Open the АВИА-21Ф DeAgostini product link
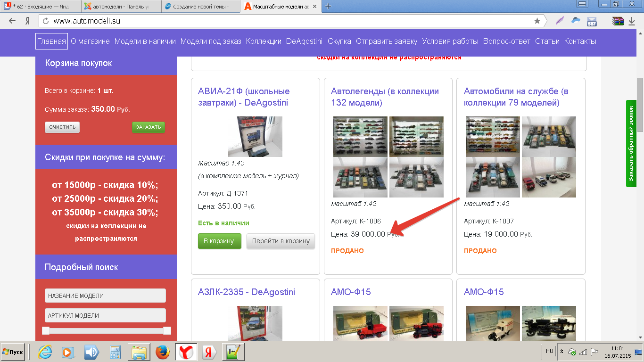This screenshot has width=644, height=362. point(244,97)
